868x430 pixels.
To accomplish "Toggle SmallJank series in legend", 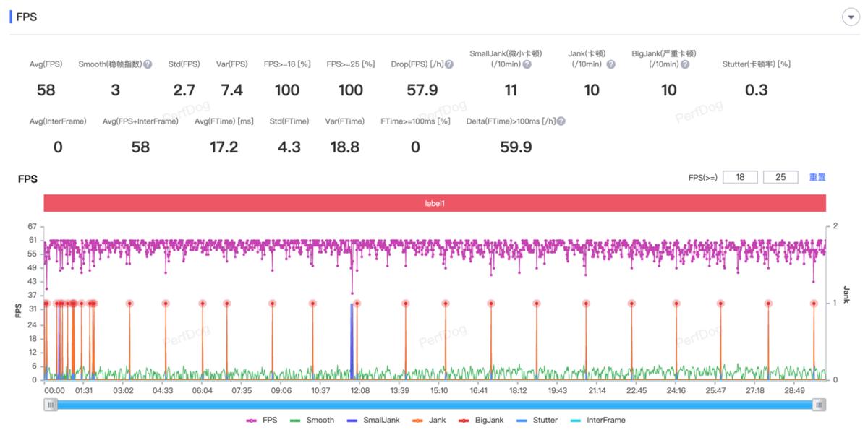I will pos(370,420).
